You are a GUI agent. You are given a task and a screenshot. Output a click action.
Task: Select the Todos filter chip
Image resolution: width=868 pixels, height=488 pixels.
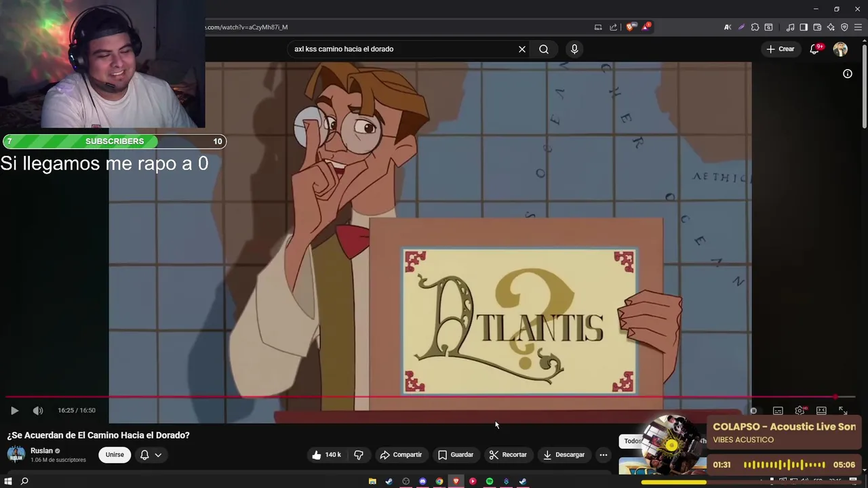point(632,441)
